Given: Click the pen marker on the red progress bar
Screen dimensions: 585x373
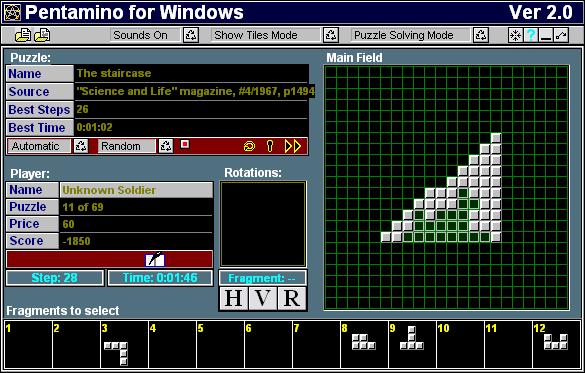Looking at the screenshot, I should pos(155,259).
